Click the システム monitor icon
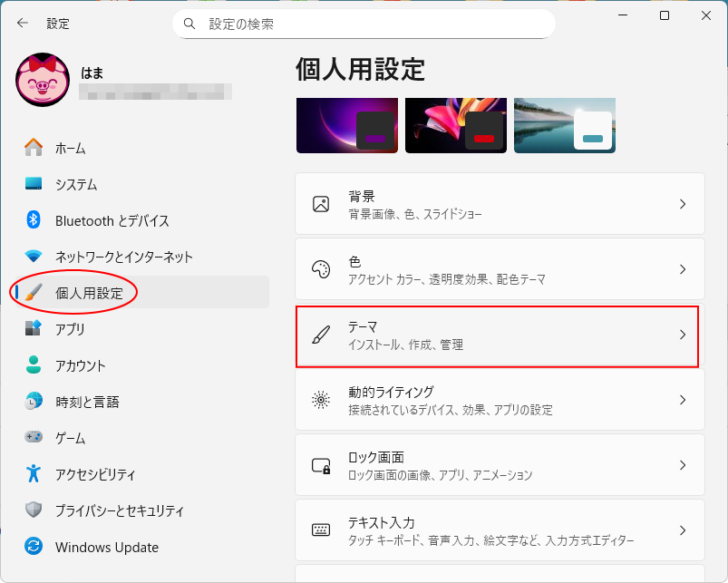The image size is (728, 583). [x=33, y=184]
